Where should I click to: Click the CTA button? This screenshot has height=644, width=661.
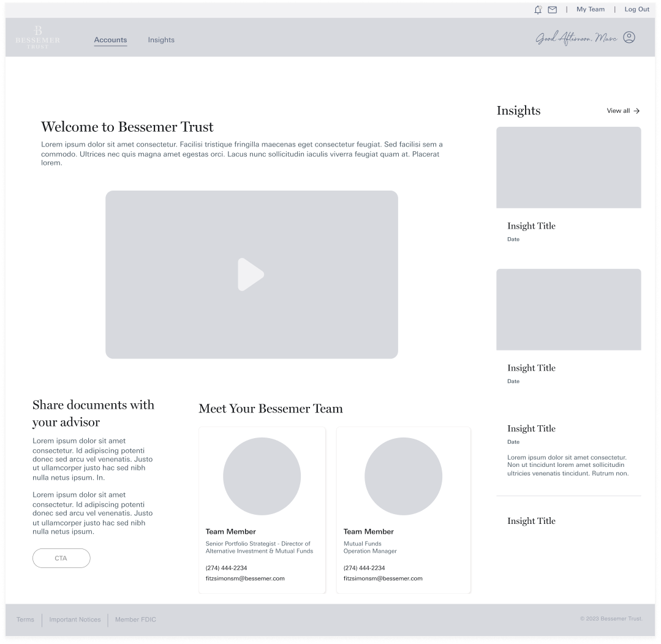[x=61, y=558]
